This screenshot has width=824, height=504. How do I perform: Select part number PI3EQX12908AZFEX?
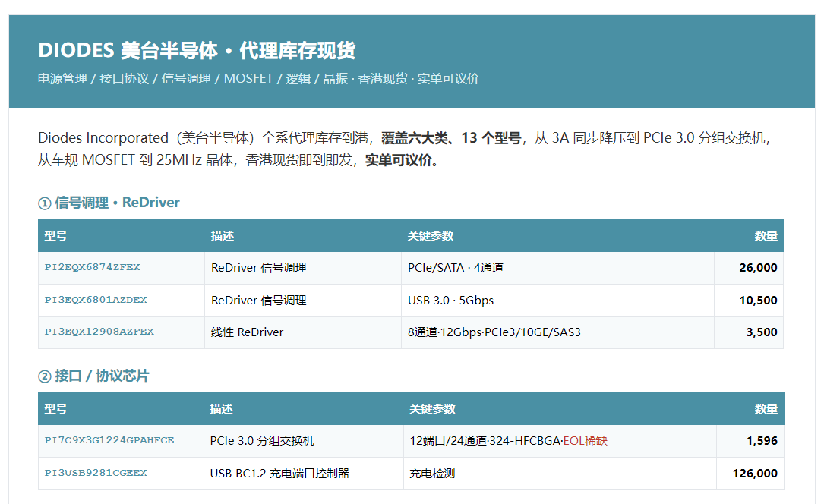coord(99,332)
